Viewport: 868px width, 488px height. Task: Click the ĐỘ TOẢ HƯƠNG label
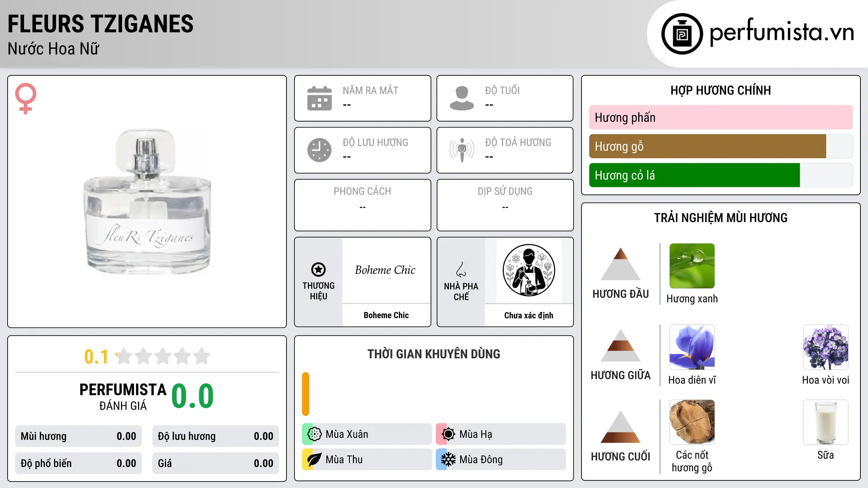pos(518,142)
